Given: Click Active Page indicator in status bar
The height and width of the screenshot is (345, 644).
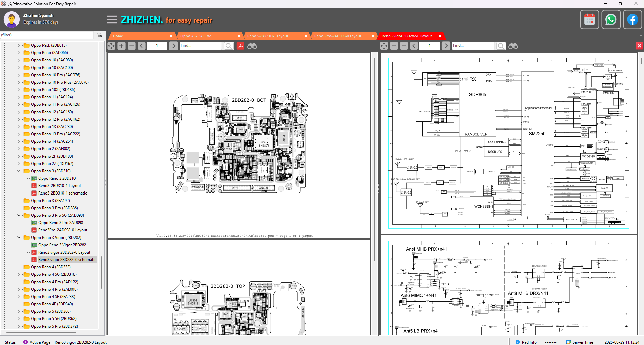Looking at the screenshot, I should pyautogui.click(x=37, y=342).
